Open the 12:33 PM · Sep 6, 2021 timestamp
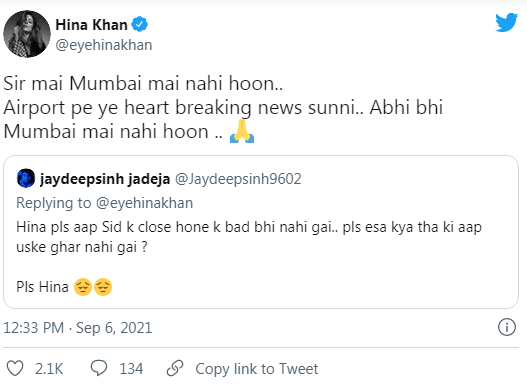527x386 pixels. [x=78, y=328]
